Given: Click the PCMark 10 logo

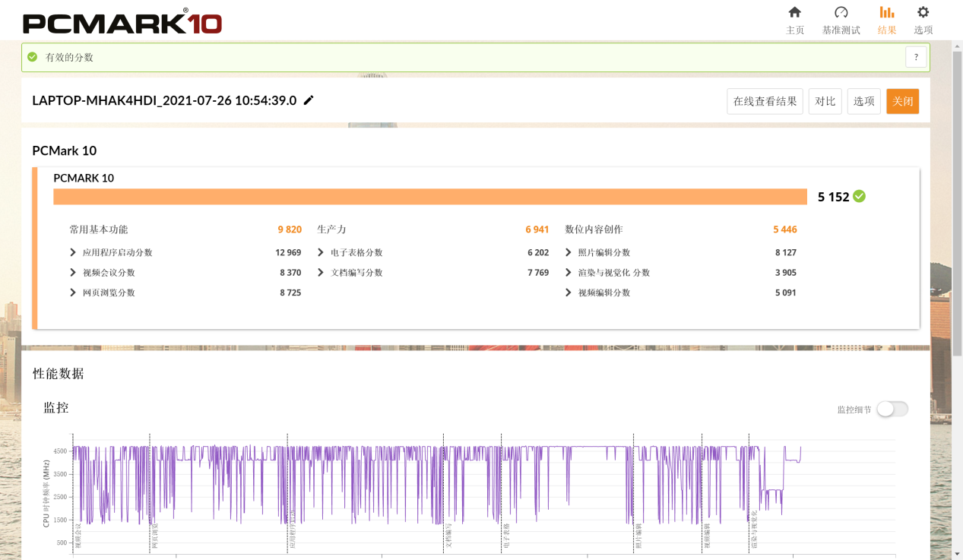Looking at the screenshot, I should [122, 21].
